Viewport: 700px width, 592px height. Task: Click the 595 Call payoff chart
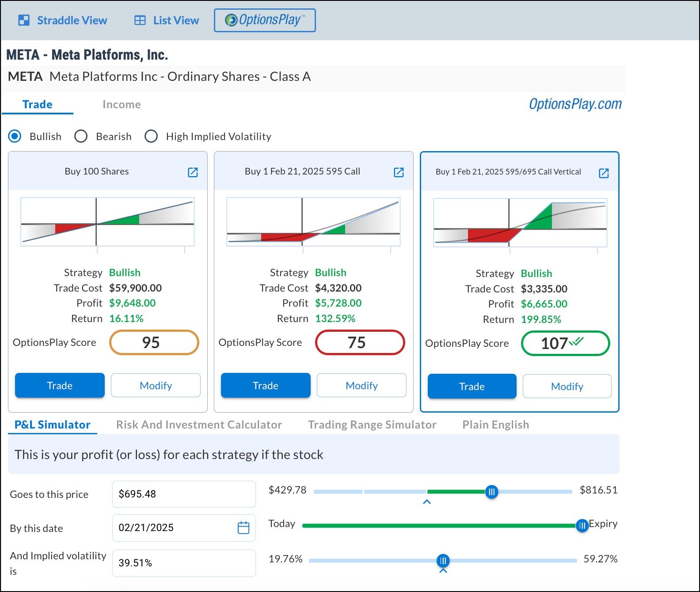(313, 222)
